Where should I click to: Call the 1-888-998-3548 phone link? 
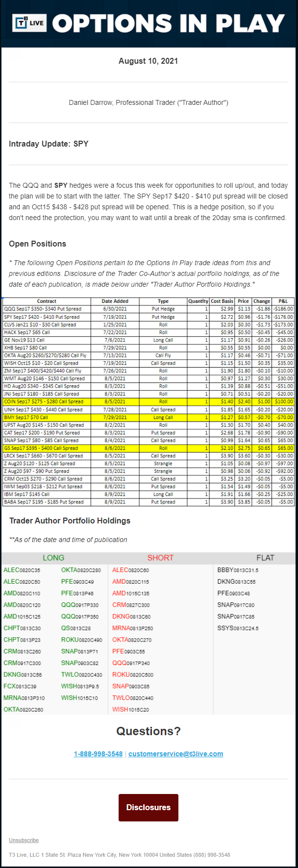click(98, 754)
